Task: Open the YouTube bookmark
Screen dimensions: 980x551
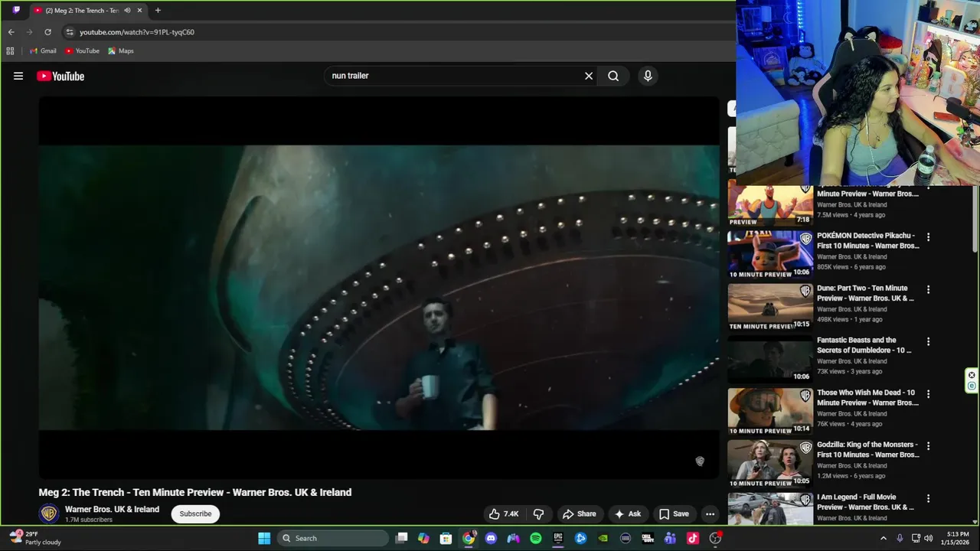Action: (x=82, y=51)
